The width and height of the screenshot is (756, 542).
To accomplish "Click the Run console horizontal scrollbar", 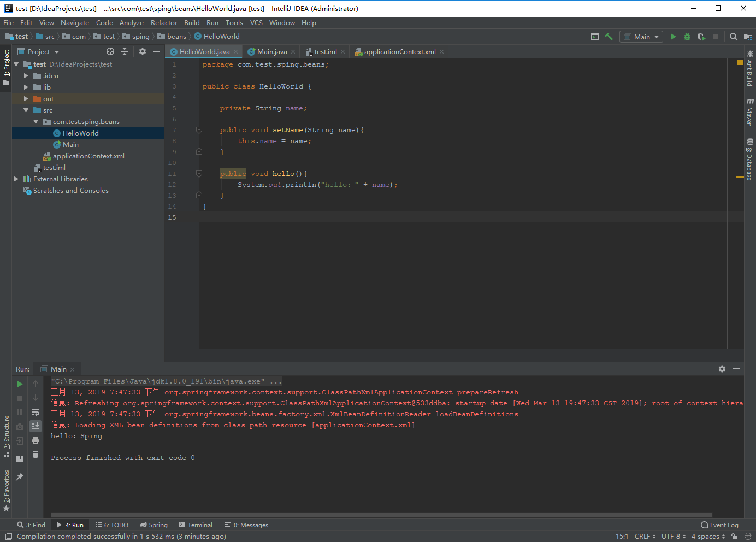I will (x=381, y=515).
